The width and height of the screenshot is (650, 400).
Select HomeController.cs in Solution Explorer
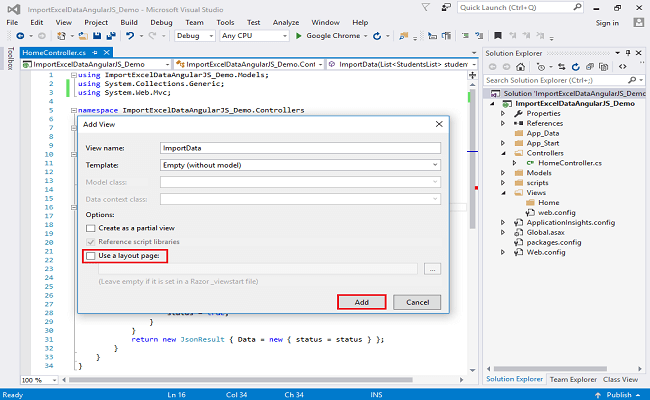[568, 162]
